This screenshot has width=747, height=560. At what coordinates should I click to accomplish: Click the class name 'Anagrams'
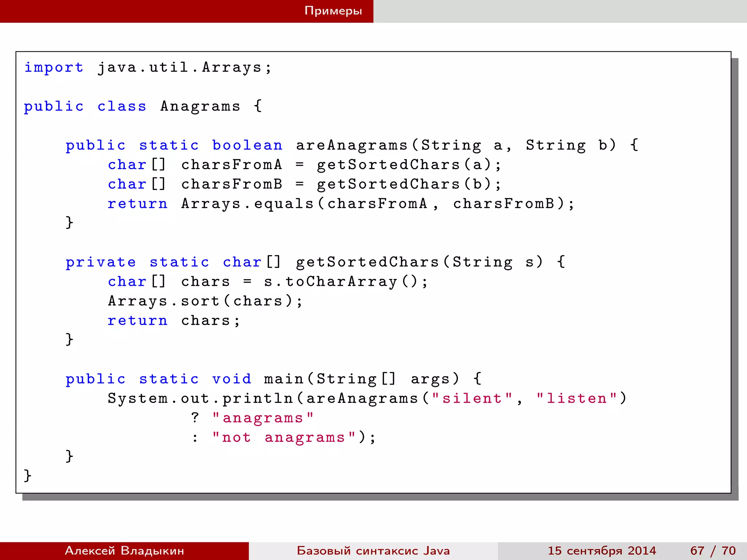[200, 106]
